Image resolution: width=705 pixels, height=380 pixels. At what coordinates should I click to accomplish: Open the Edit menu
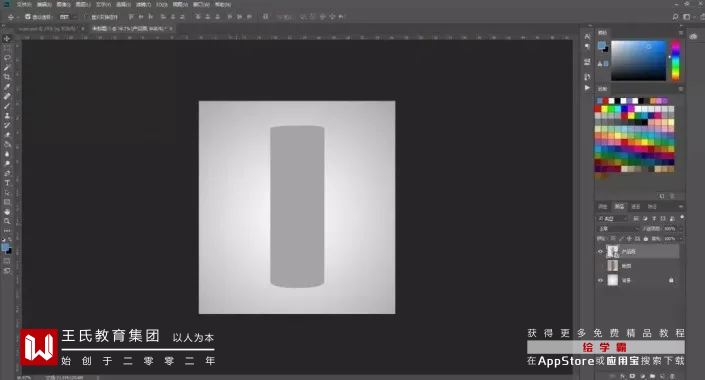click(44, 4)
